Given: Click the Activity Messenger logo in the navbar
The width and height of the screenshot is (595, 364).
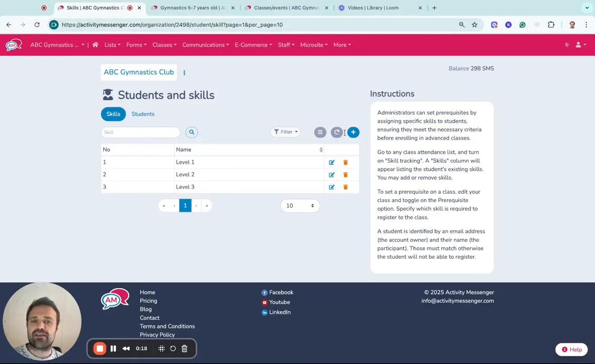Looking at the screenshot, I should pyautogui.click(x=13, y=45).
